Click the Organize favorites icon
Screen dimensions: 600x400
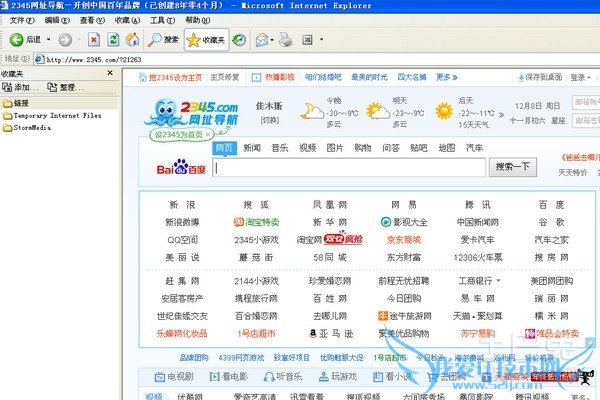pos(52,87)
